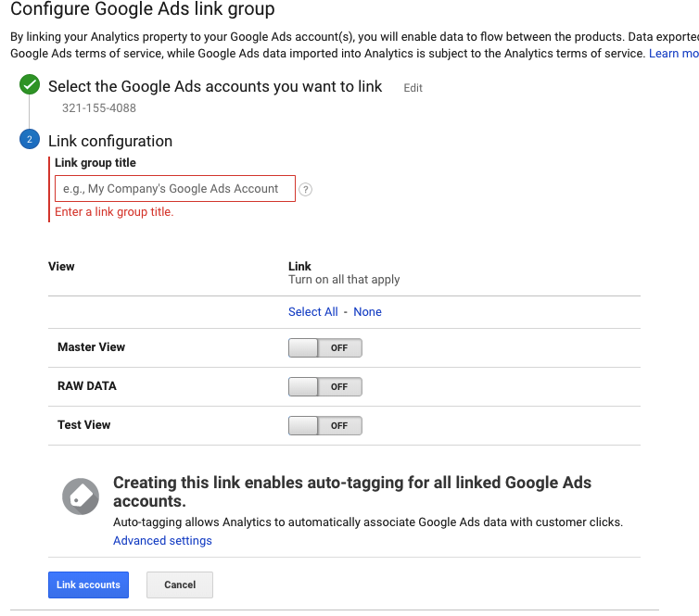Click the 'Turn on all that apply' text
Screen dimensions: 699x616
tap(344, 279)
